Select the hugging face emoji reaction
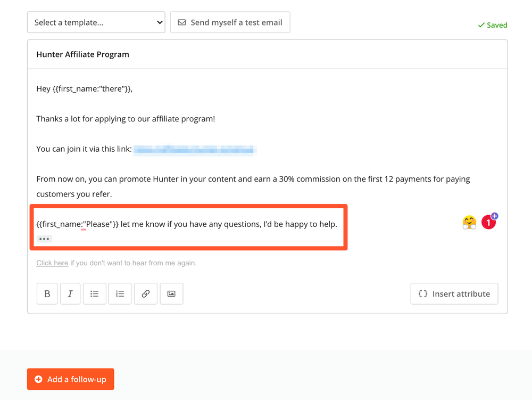The image size is (532, 400). click(x=469, y=222)
